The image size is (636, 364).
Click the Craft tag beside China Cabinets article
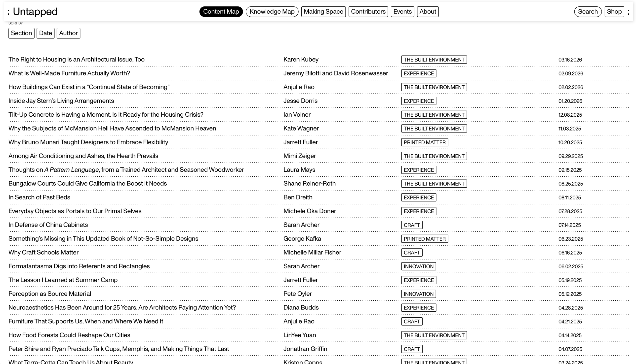pyautogui.click(x=411, y=225)
